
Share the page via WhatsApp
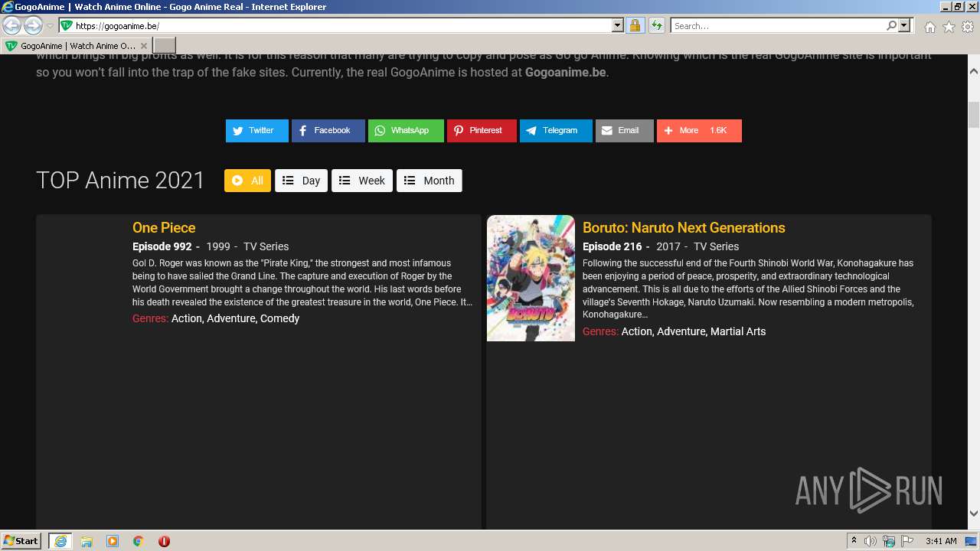406,131
